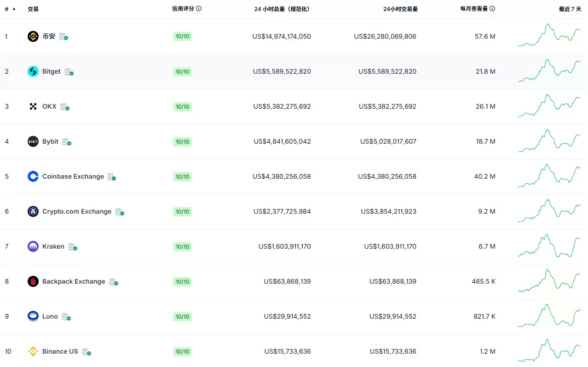The width and height of the screenshot is (588, 367).
Task: Click the Binance (币安) logo icon
Action: click(33, 36)
